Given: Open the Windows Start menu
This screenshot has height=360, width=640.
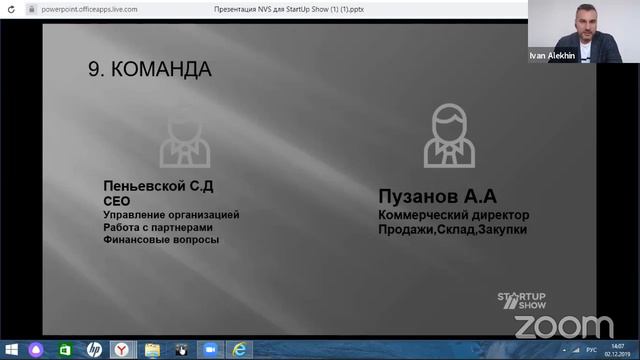Looking at the screenshot, I should 11,350.
